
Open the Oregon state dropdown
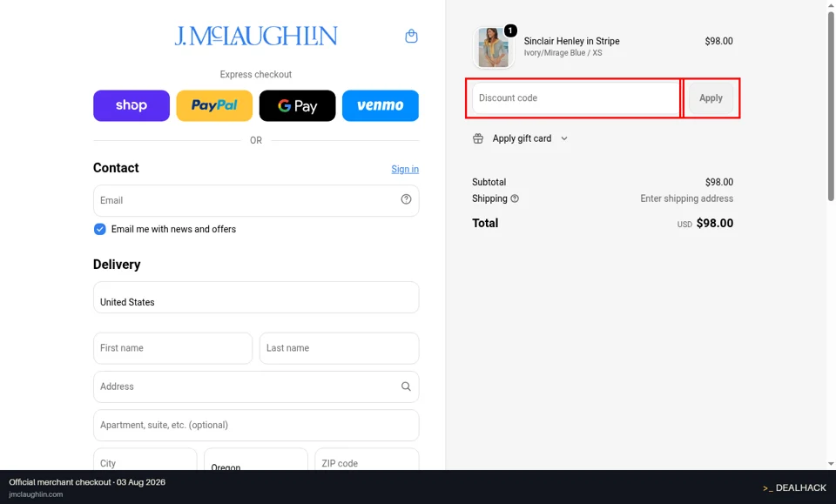[x=256, y=460]
